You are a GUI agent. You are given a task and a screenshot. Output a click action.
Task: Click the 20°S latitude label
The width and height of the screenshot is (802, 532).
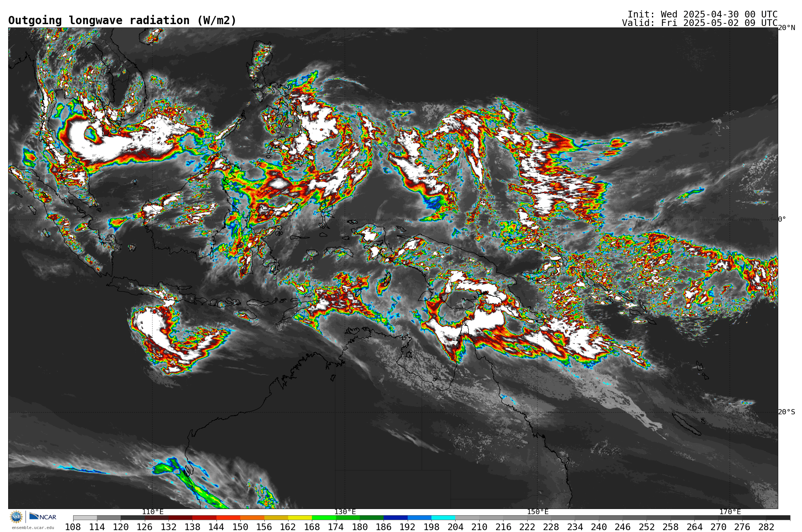point(786,412)
